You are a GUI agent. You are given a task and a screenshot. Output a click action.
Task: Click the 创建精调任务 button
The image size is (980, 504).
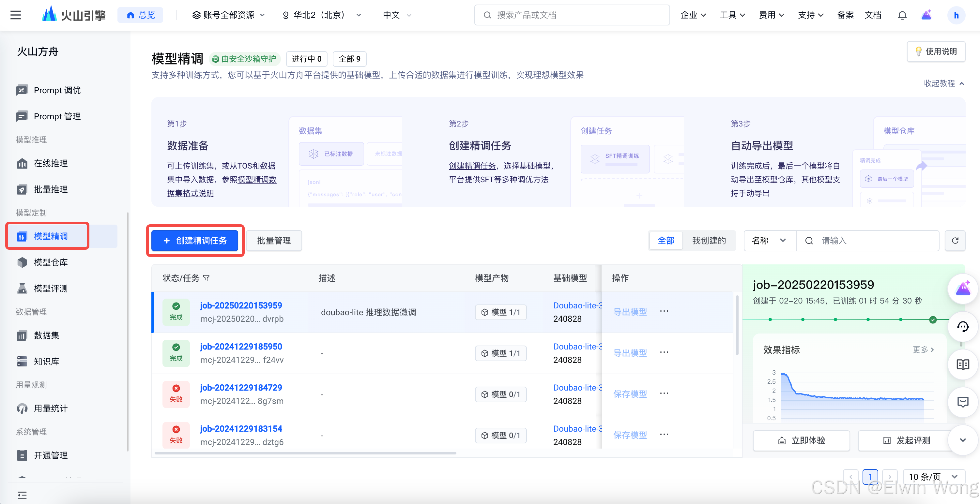click(x=195, y=241)
